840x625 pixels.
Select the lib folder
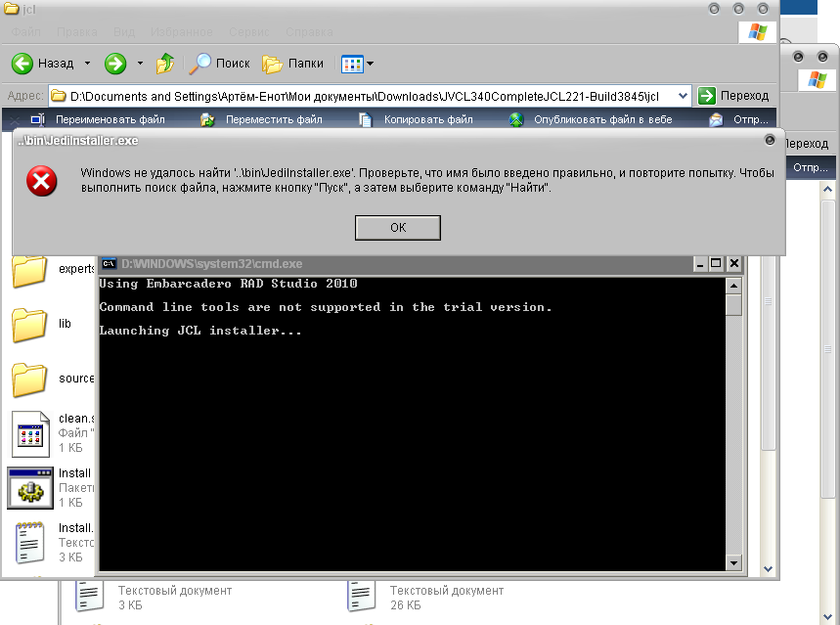click(x=29, y=323)
